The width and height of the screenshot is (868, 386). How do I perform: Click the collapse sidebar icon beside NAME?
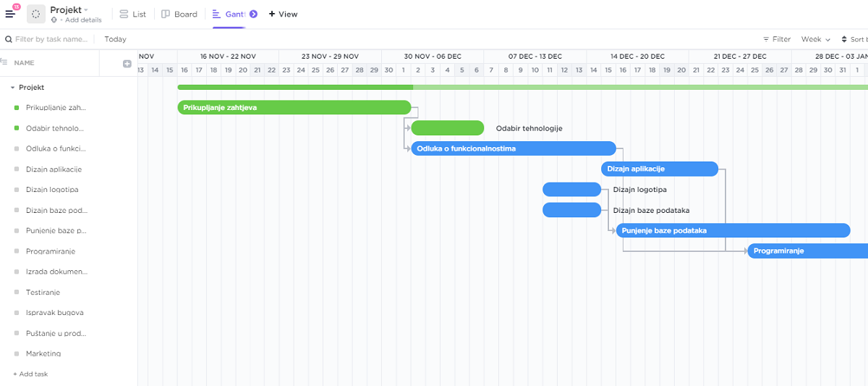click(4, 63)
